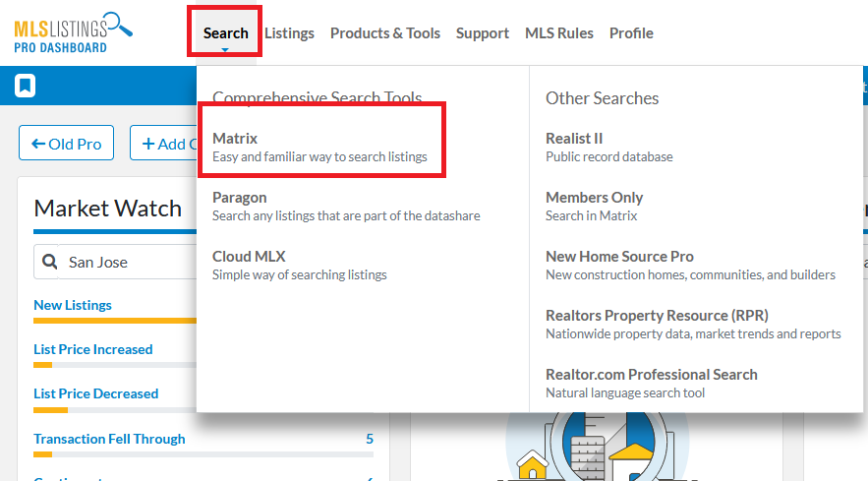Open the Search menu
Viewport: 868px width, 481px height.
click(x=225, y=33)
